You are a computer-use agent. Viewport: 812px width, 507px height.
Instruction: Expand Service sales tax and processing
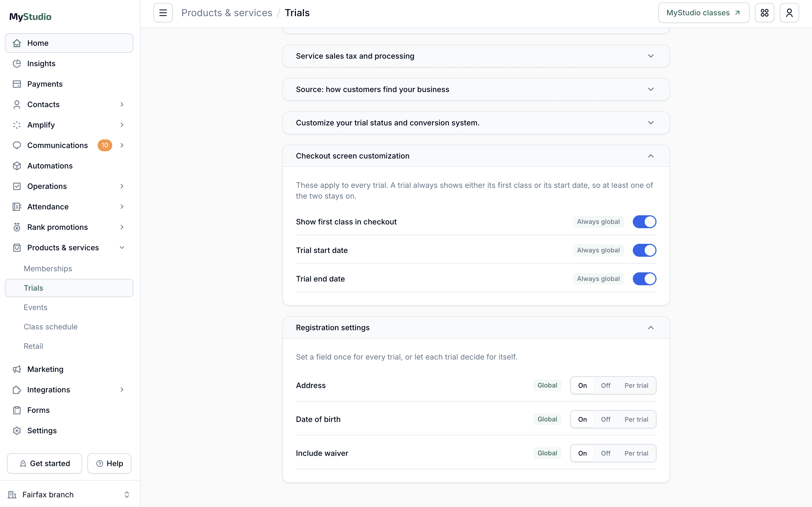click(476, 56)
